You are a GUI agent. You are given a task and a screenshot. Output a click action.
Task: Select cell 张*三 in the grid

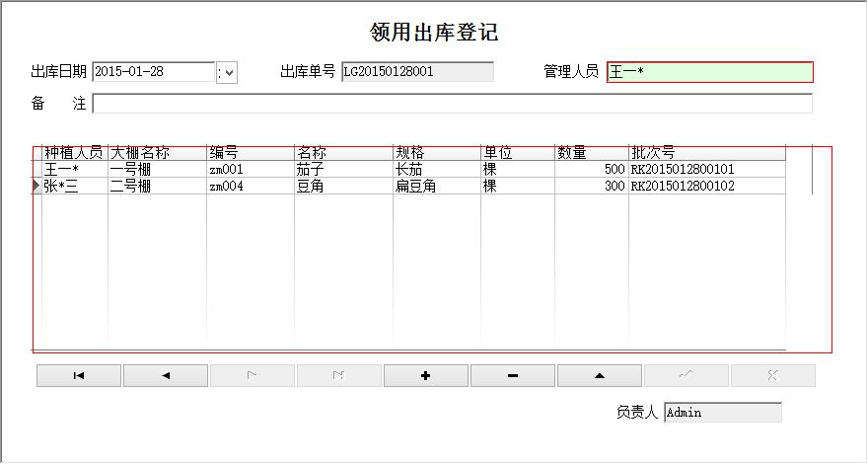[75, 186]
